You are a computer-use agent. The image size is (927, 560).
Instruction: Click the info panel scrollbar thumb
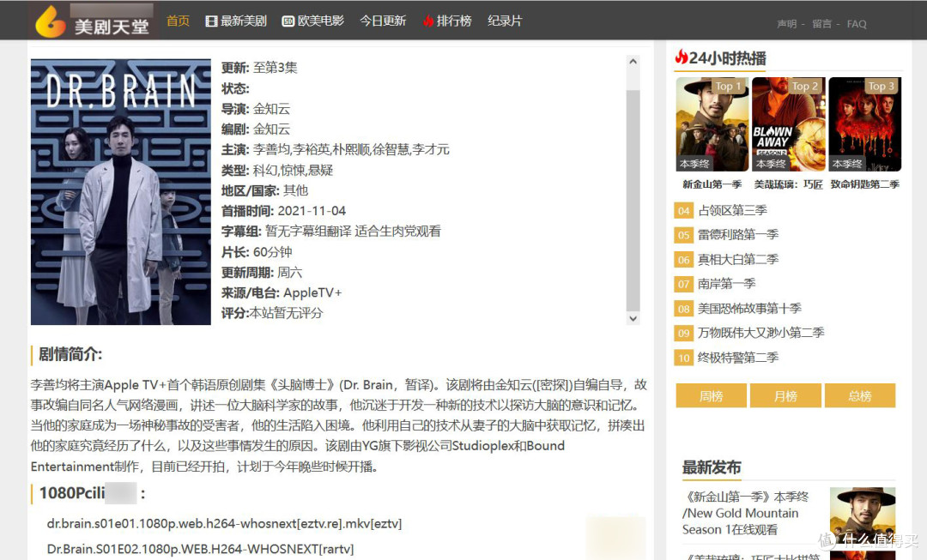coord(633,201)
